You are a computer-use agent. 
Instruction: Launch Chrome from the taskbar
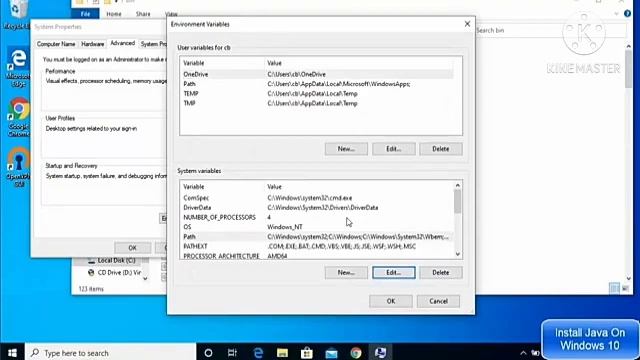pos(356,353)
